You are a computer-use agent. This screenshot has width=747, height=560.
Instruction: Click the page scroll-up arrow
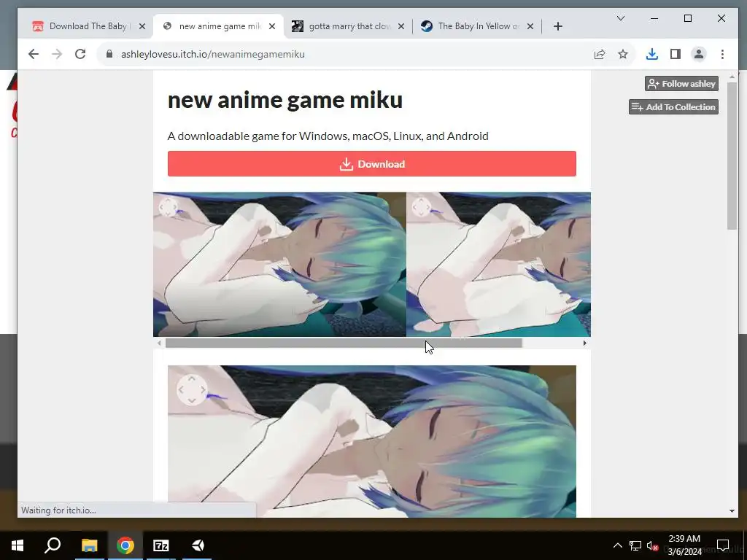point(732,77)
